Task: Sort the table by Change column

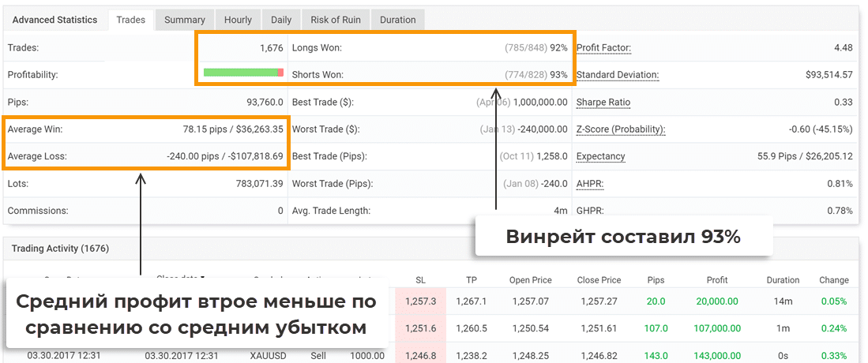Action: pos(833,280)
